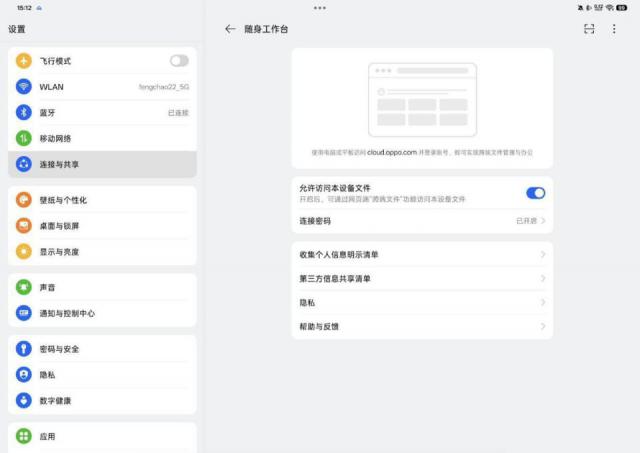Image resolution: width=640 pixels, height=453 pixels.
Task: Open the scan icon in top bar
Action: click(589, 29)
